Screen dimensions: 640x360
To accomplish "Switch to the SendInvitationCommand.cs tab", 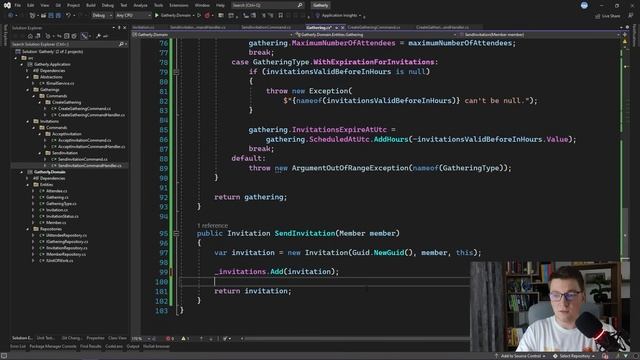I will tap(266, 27).
